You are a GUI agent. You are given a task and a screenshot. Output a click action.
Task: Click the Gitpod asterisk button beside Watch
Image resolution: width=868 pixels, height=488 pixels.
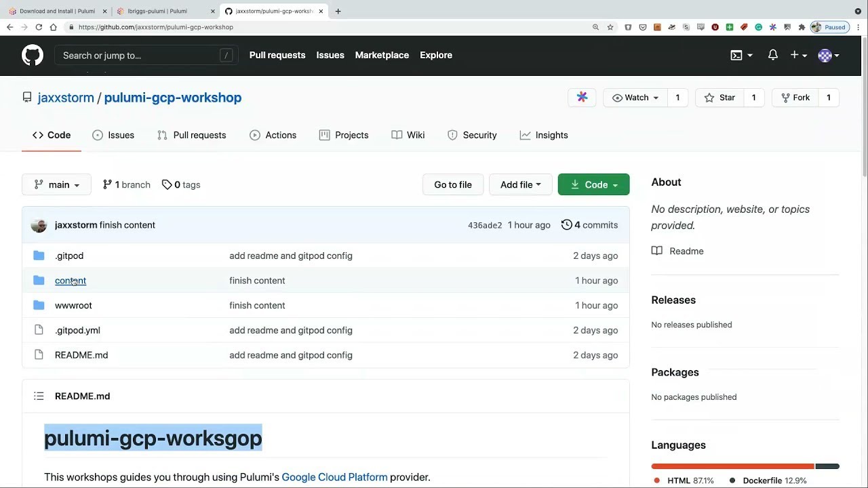click(582, 98)
